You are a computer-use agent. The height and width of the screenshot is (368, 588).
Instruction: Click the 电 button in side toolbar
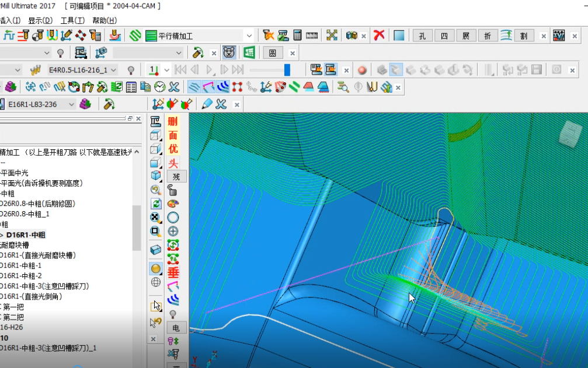176,328
